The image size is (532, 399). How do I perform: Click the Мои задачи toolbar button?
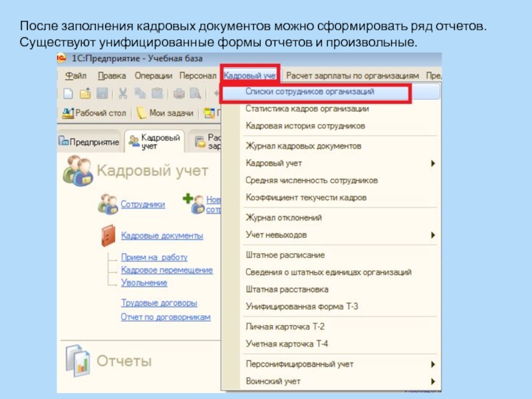pos(164,113)
